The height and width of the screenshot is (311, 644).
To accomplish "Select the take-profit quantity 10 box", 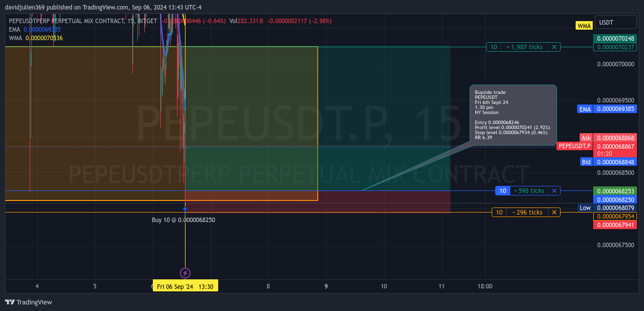I will pyautogui.click(x=494, y=47).
